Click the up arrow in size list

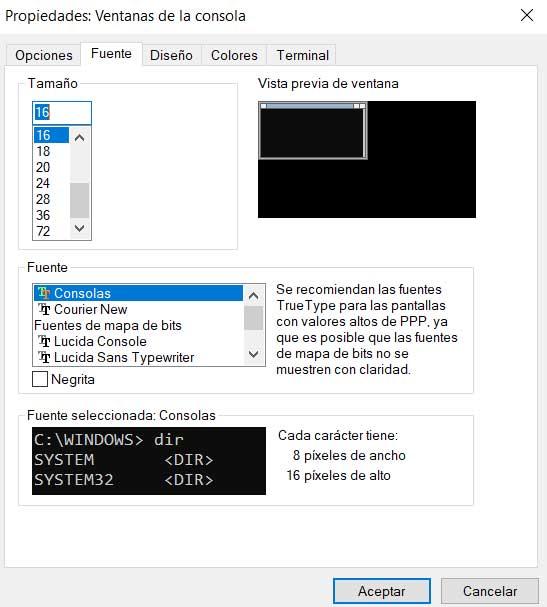[x=79, y=137]
